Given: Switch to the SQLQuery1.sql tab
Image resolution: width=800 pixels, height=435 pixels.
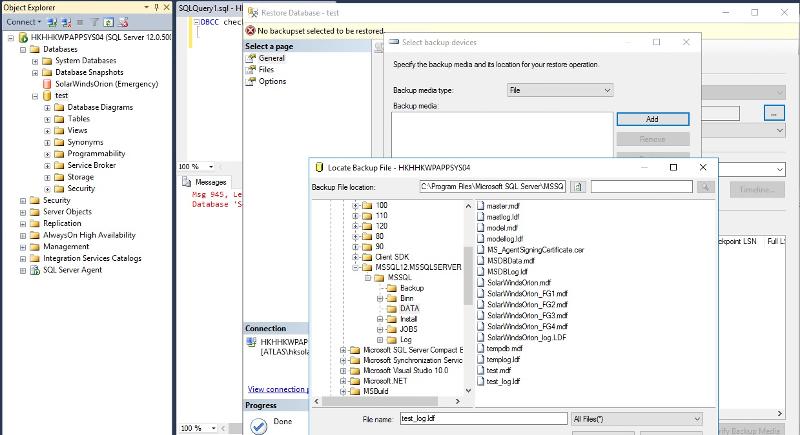Looking at the screenshot, I should pyautogui.click(x=209, y=8).
